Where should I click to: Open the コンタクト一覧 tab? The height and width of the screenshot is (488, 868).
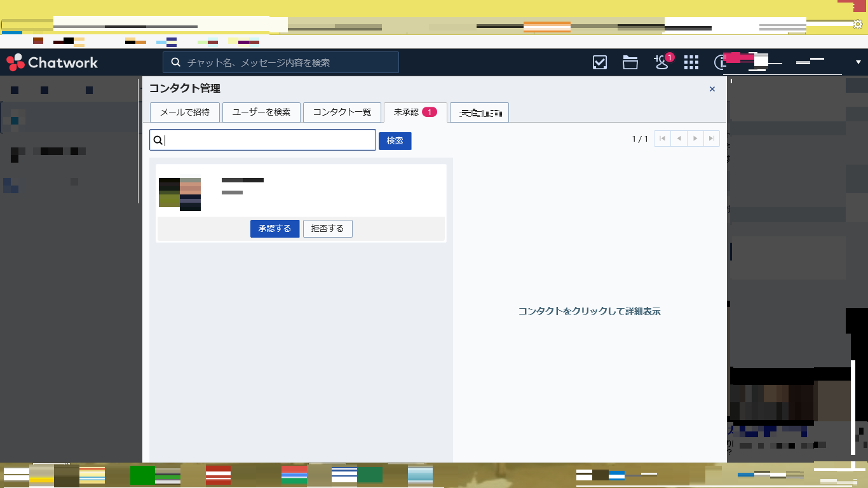coord(342,112)
